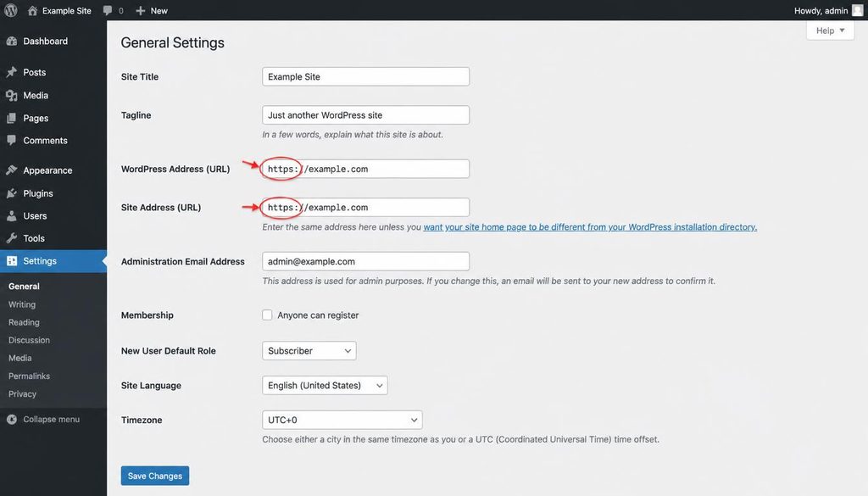Go to Writing settings submenu
The width and height of the screenshot is (868, 496).
(x=21, y=304)
